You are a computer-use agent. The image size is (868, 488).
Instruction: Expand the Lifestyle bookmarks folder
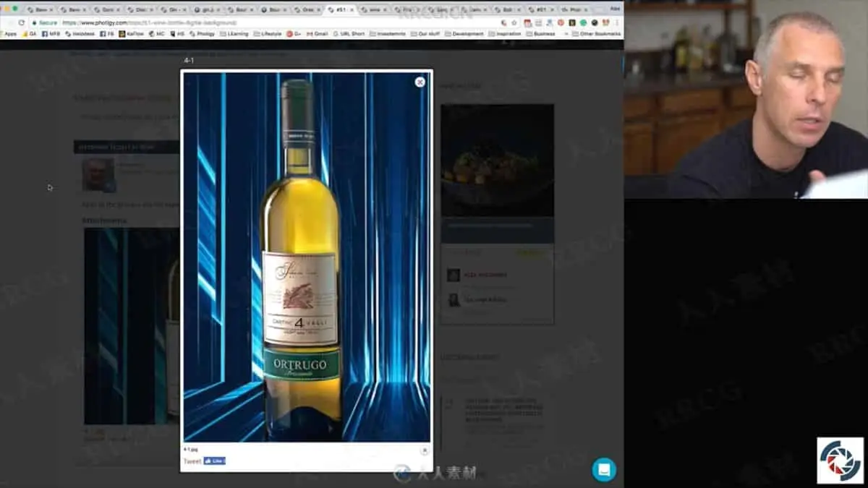(268, 34)
